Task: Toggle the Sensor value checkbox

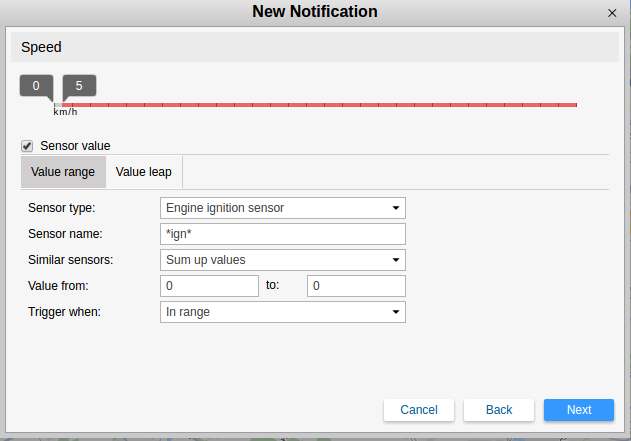Action: pyautogui.click(x=27, y=146)
